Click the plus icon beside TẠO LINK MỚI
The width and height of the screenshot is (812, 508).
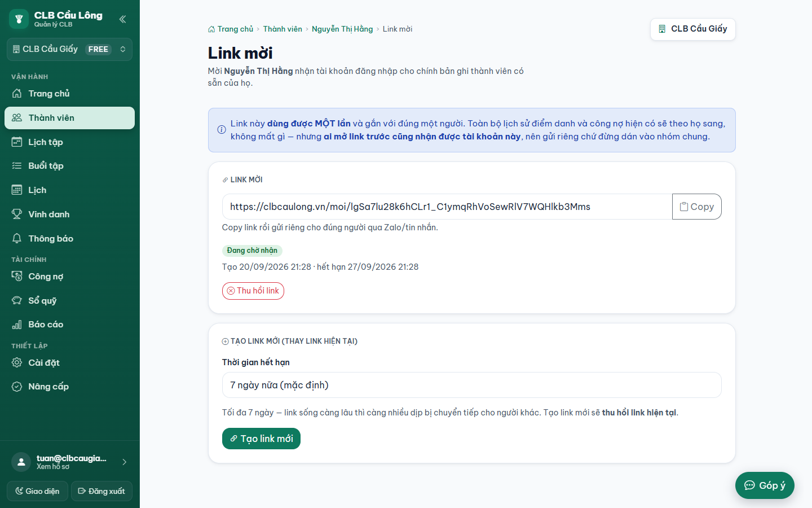coord(225,341)
